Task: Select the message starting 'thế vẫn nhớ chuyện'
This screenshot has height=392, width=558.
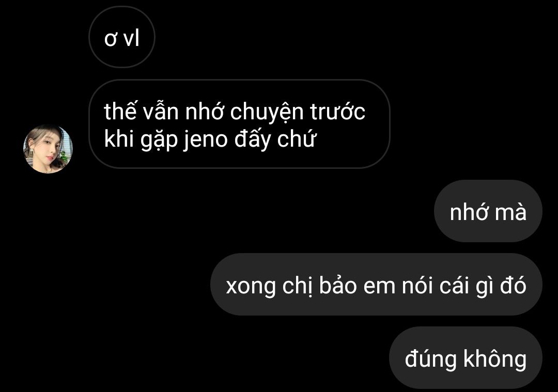Action: pos(239,124)
